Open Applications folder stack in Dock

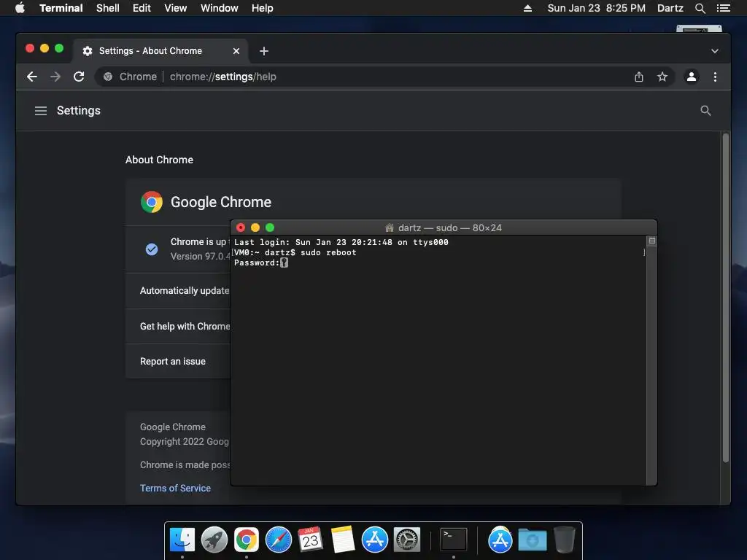(x=500, y=540)
